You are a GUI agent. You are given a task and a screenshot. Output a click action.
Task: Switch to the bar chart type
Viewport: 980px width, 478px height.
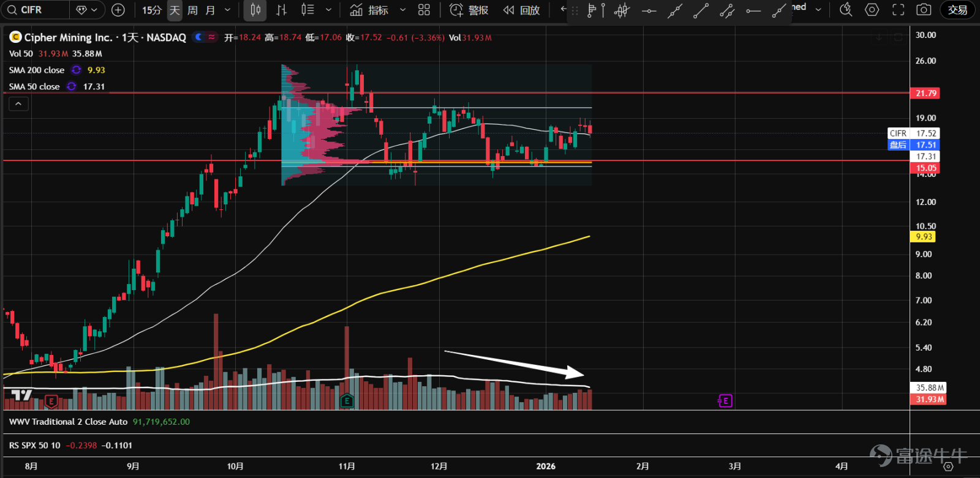281,10
